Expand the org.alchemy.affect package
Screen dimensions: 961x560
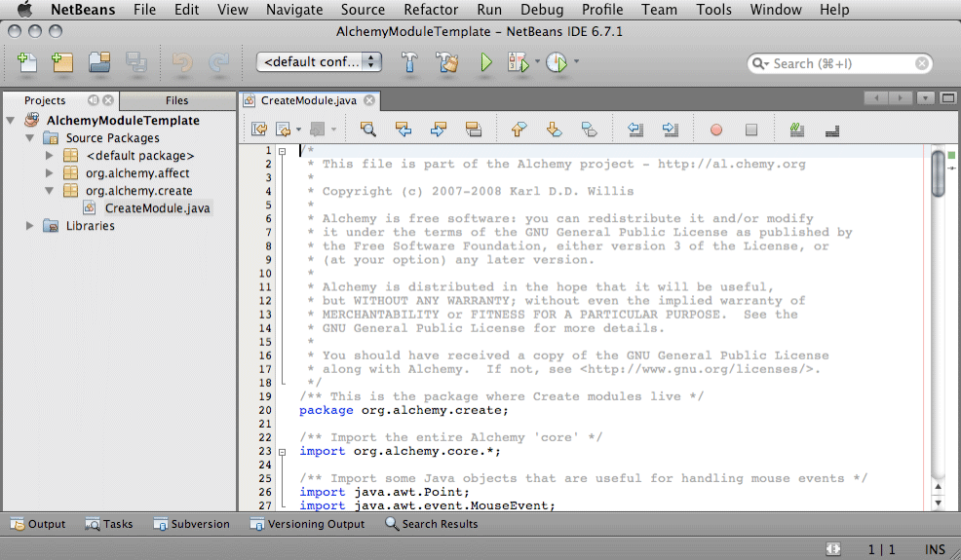pyautogui.click(x=49, y=173)
